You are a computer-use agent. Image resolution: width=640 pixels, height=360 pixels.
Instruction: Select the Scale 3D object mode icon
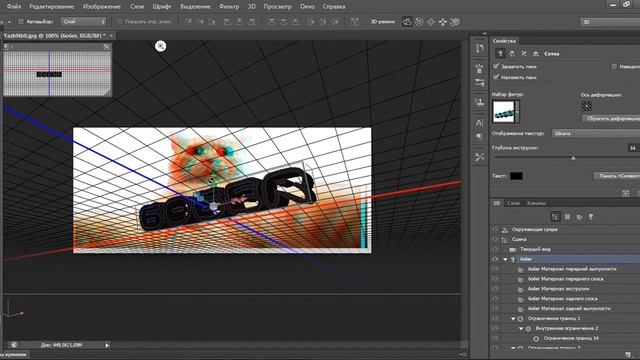(x=455, y=22)
